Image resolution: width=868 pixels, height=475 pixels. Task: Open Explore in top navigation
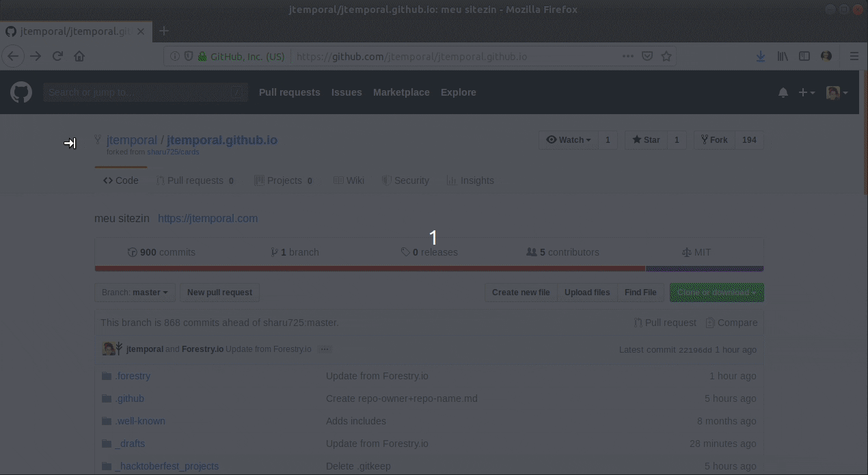458,92
